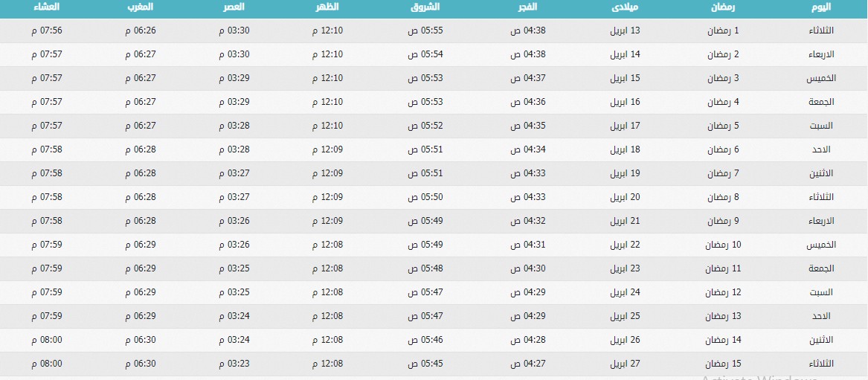Click the الشروق column header

pos(425,7)
